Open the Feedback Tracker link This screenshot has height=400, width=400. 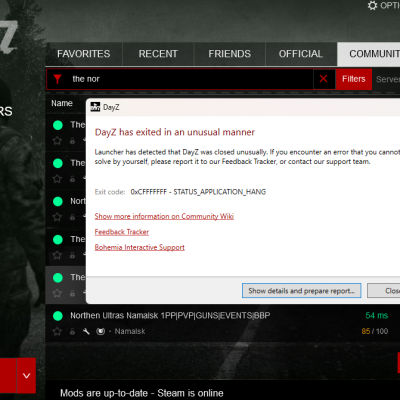tap(122, 232)
